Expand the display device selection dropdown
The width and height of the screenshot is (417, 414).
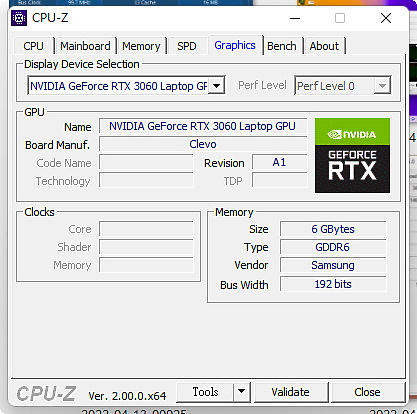point(217,86)
